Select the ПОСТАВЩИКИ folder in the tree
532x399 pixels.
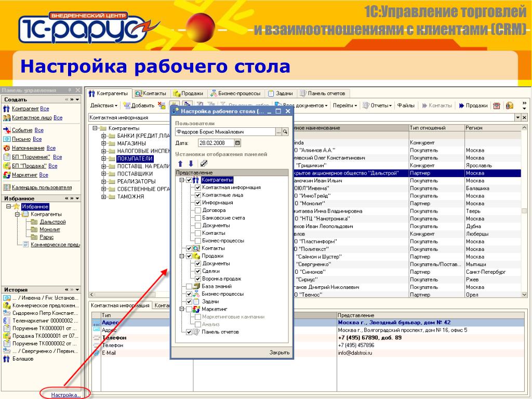(x=135, y=174)
